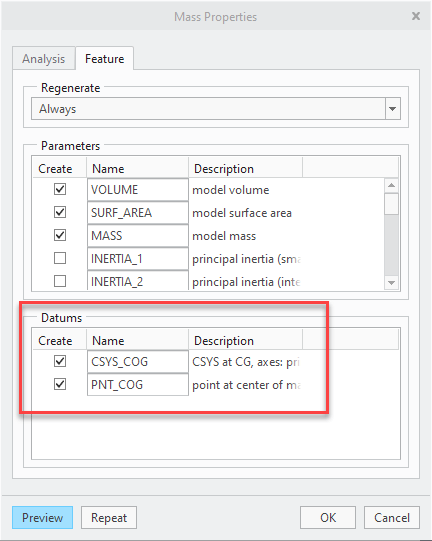Toggle the CSYS_COG datum checkbox

60,361
